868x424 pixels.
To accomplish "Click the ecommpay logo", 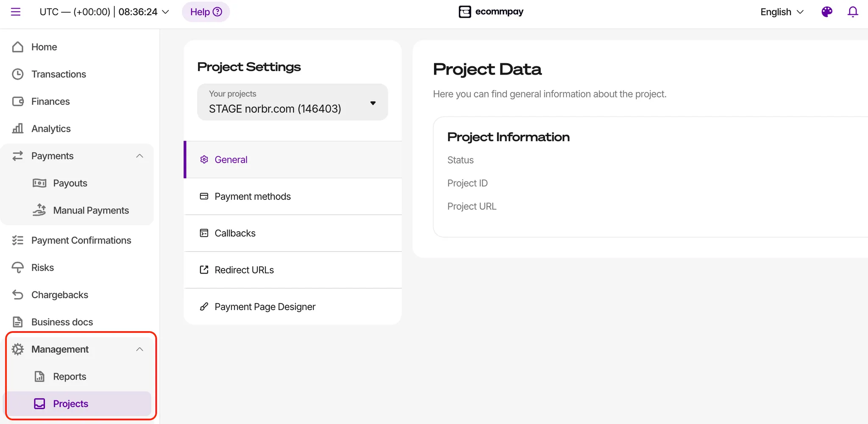I will click(x=491, y=12).
